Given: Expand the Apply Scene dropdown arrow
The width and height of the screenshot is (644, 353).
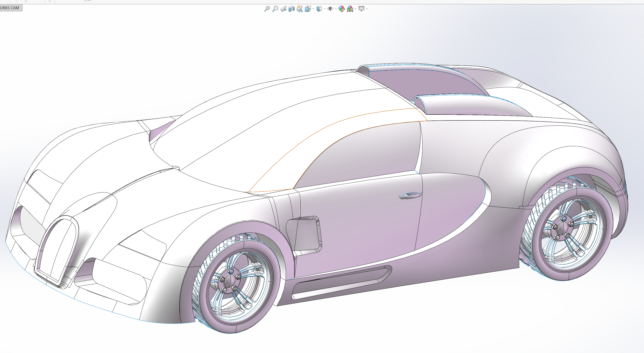Looking at the screenshot, I should pyautogui.click(x=355, y=9).
